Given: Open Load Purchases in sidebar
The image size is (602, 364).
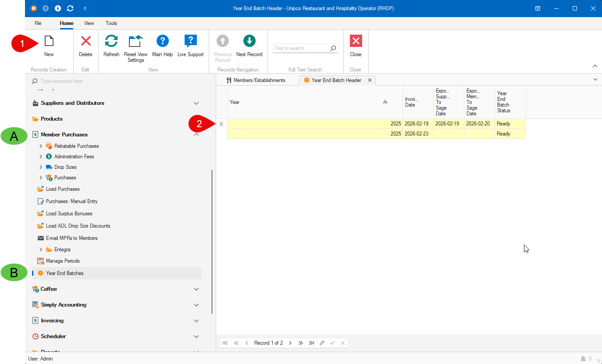Looking at the screenshot, I should pyautogui.click(x=63, y=189).
